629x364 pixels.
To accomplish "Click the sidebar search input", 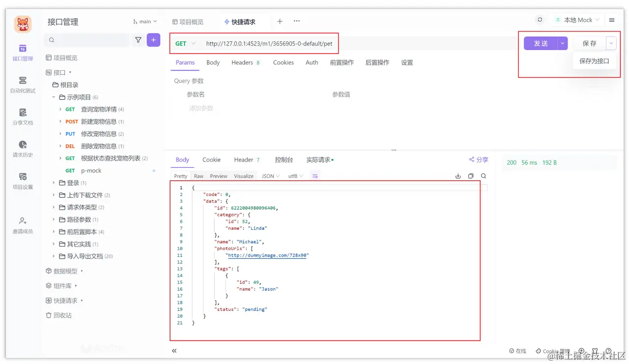I will coord(87,40).
